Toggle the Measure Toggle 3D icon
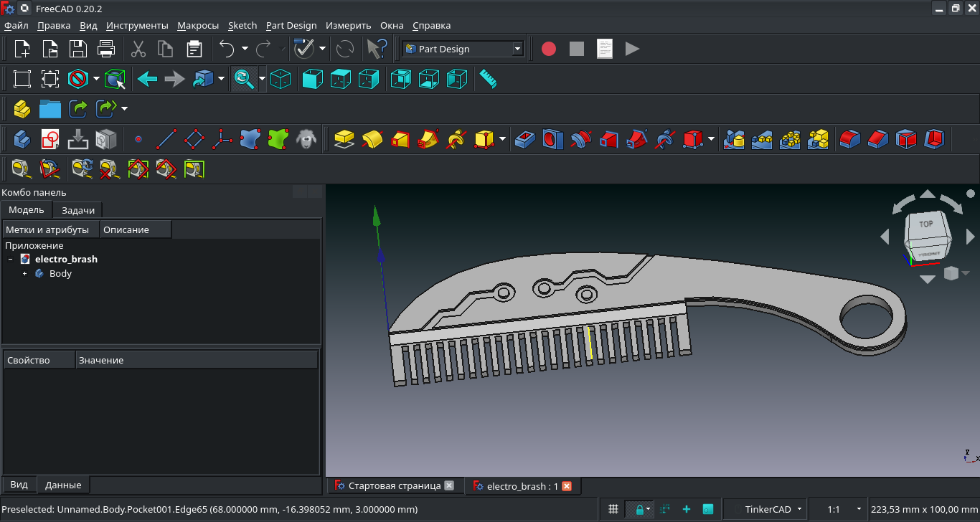 click(166, 169)
